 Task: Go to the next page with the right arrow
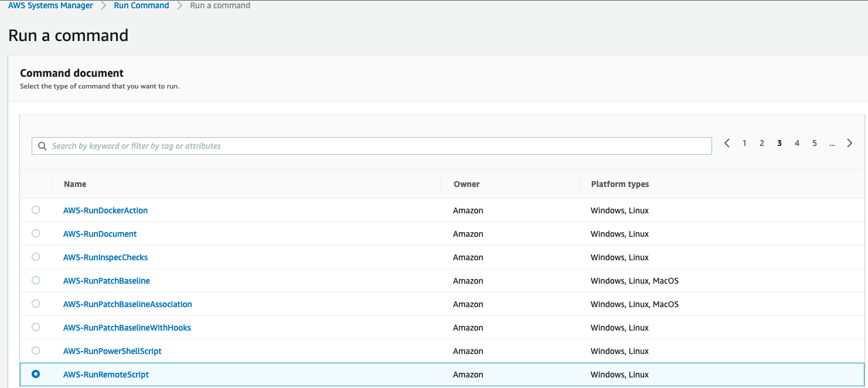click(x=850, y=143)
